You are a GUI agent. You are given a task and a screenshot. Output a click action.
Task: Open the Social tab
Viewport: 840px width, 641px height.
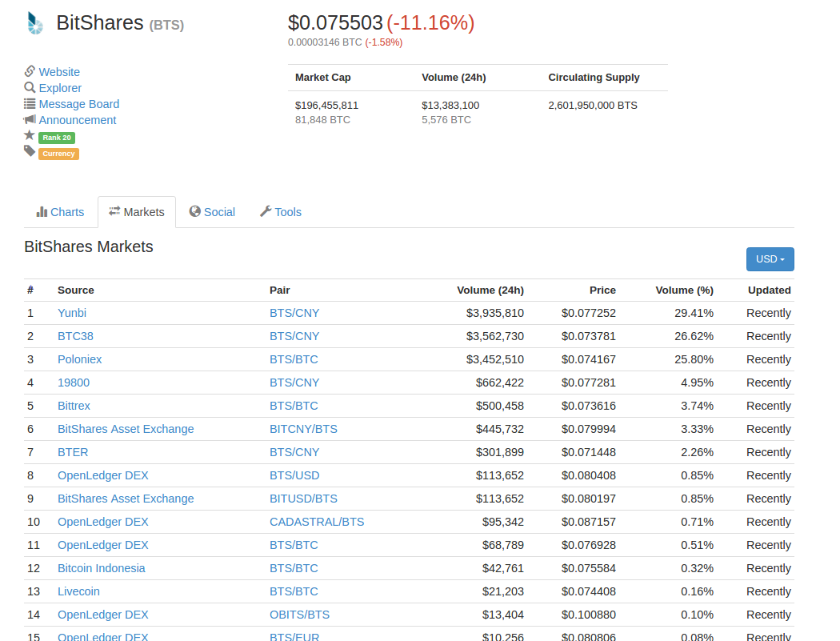click(x=212, y=212)
